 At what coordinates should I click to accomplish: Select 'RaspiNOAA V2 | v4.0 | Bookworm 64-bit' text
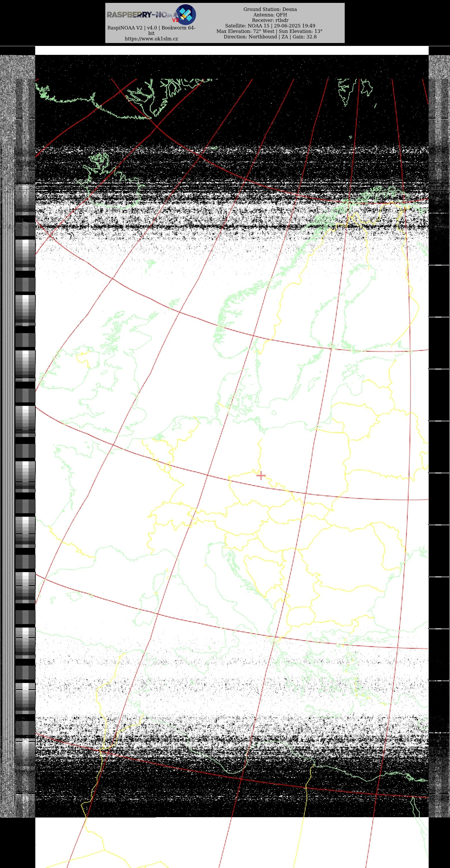151,30
